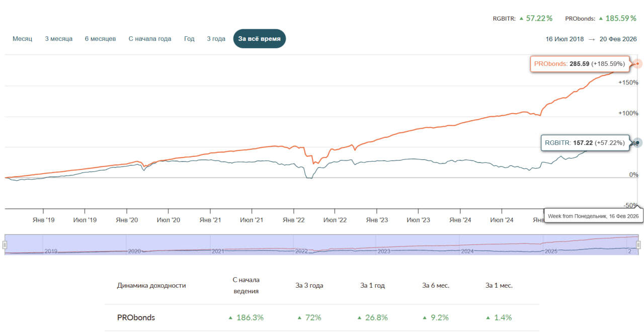
Task: Click the 9.2% six-month return value
Action: click(439, 317)
